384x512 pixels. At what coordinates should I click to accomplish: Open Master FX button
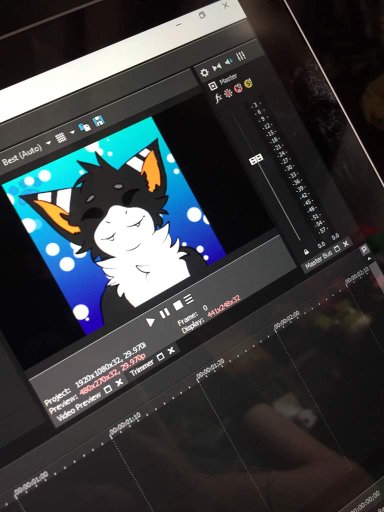click(218, 98)
